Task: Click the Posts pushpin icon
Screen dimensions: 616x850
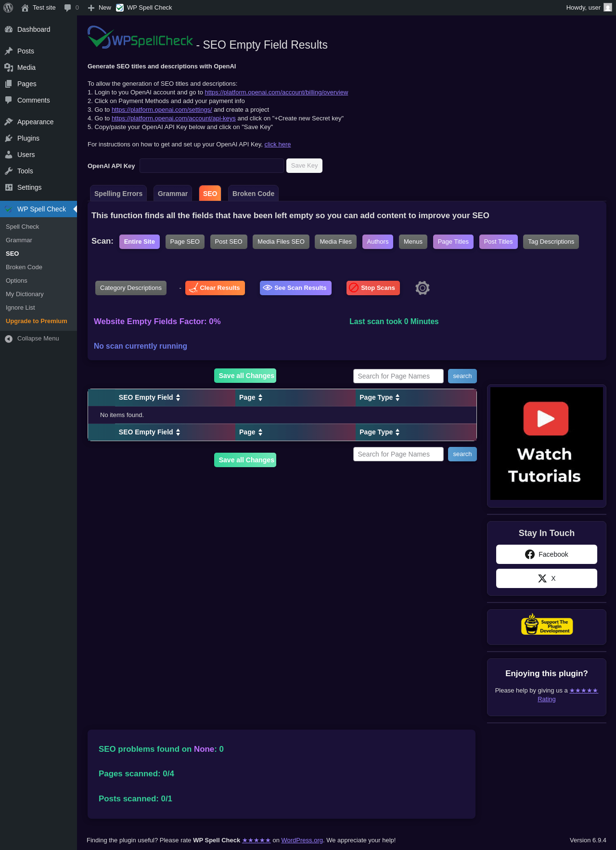Action: click(9, 51)
